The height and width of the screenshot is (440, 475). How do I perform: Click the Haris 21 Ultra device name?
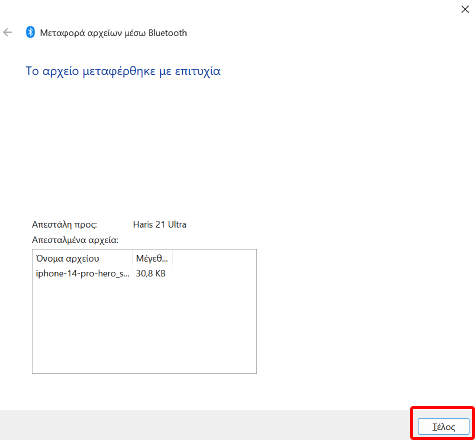160,225
